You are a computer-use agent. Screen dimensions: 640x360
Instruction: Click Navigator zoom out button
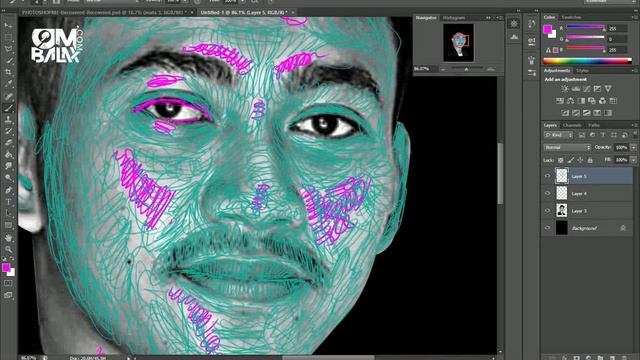coord(443,69)
